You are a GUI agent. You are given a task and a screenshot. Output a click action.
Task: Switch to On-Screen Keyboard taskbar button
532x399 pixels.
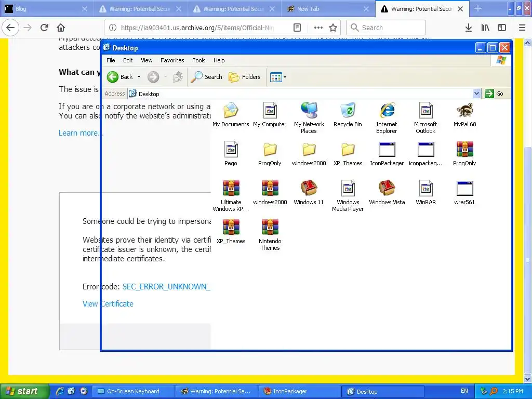pos(134,391)
